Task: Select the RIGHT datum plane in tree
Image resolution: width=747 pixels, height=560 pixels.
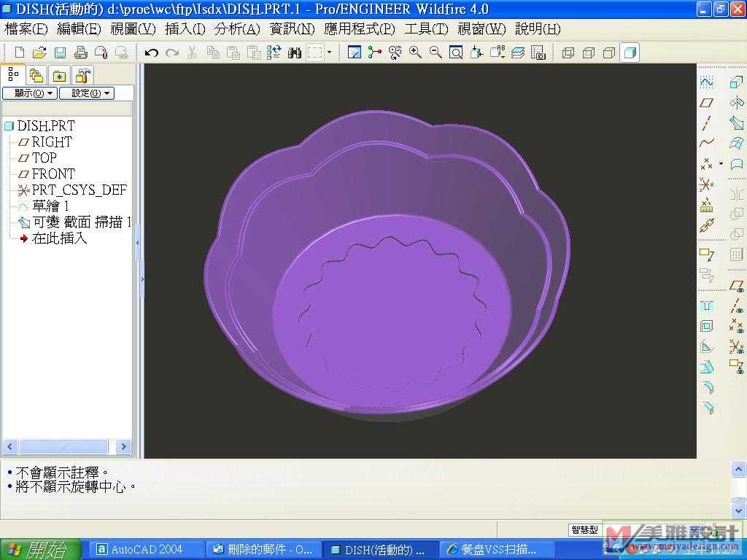Action: click(52, 142)
